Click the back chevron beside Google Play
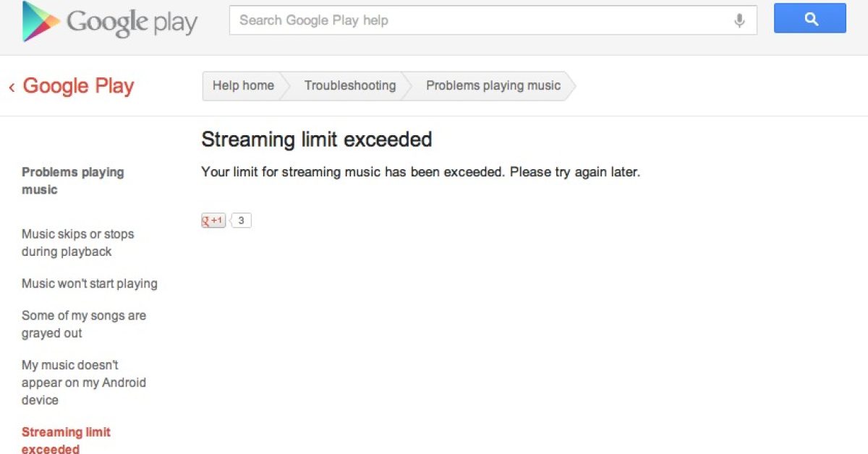 coord(12,87)
